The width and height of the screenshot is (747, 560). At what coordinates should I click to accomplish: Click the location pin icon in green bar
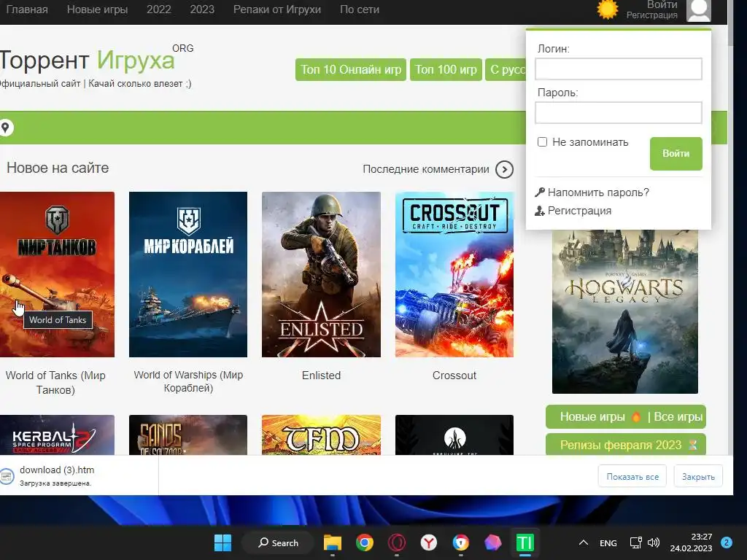5,128
